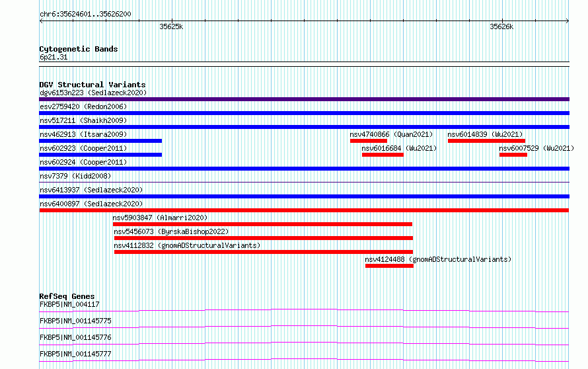Click the short blue bar under nsv602923
588x369 pixels.
coord(100,155)
